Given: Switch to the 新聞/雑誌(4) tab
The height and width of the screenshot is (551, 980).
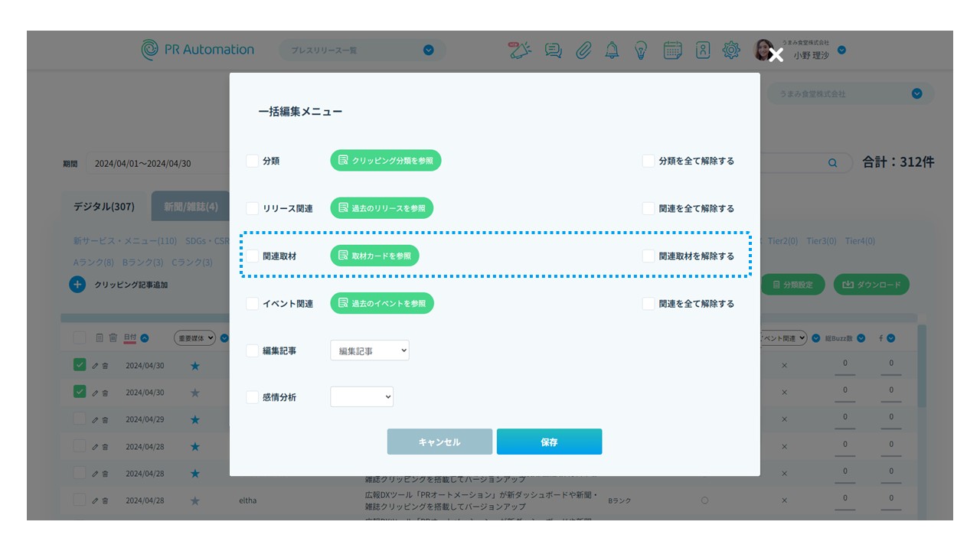Looking at the screenshot, I should coord(191,207).
